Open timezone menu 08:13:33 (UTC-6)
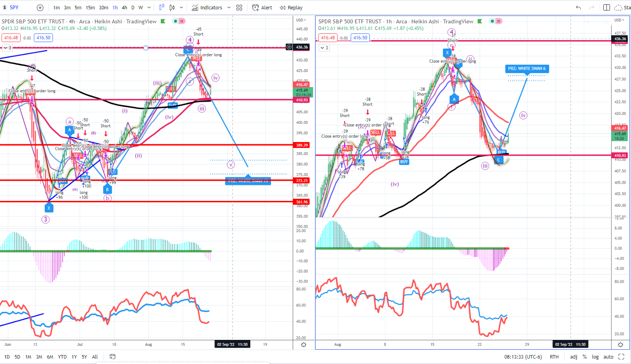Image resolution: width=631 pixels, height=364 pixels. tap(523, 357)
